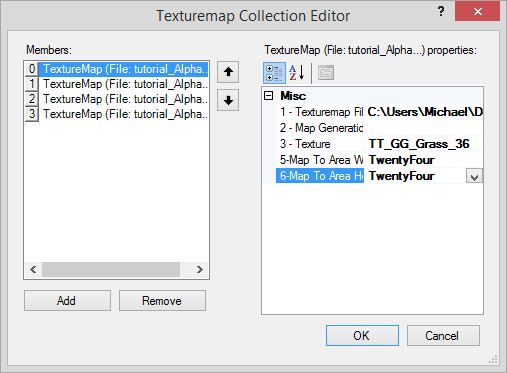Remove the selected TextureMap member
Image resolution: width=507 pixels, height=373 pixels.
[162, 301]
